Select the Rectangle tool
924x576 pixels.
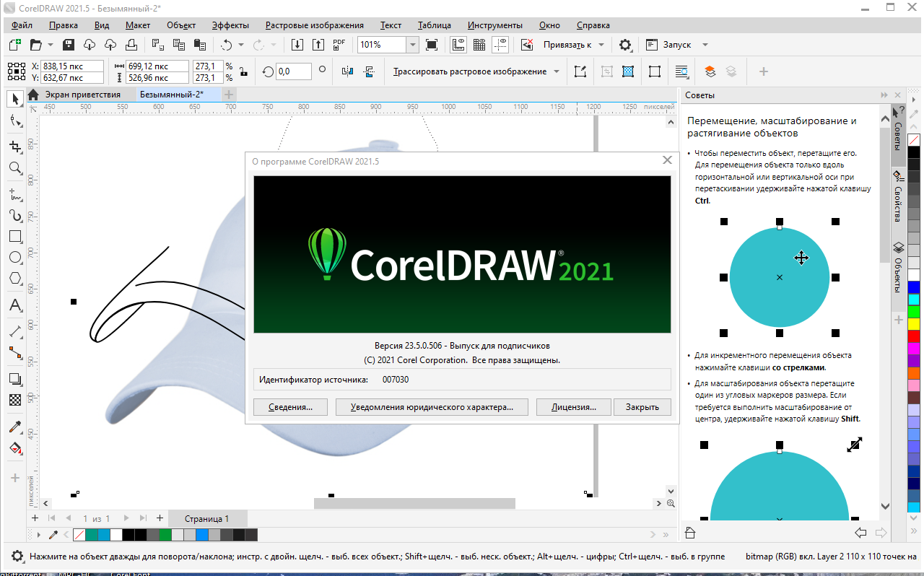tap(15, 236)
